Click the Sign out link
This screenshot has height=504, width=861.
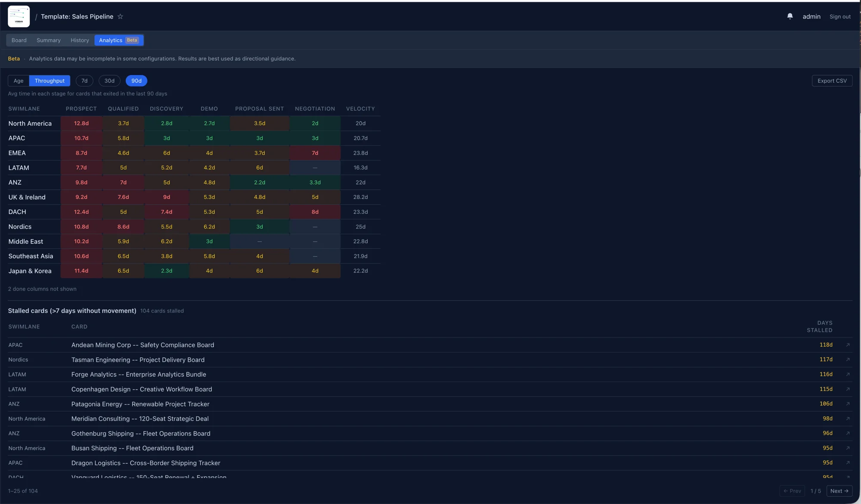[x=839, y=16]
